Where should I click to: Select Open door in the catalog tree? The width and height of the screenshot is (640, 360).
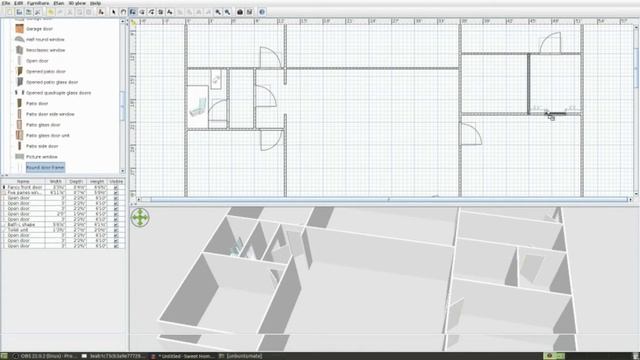[x=37, y=61]
